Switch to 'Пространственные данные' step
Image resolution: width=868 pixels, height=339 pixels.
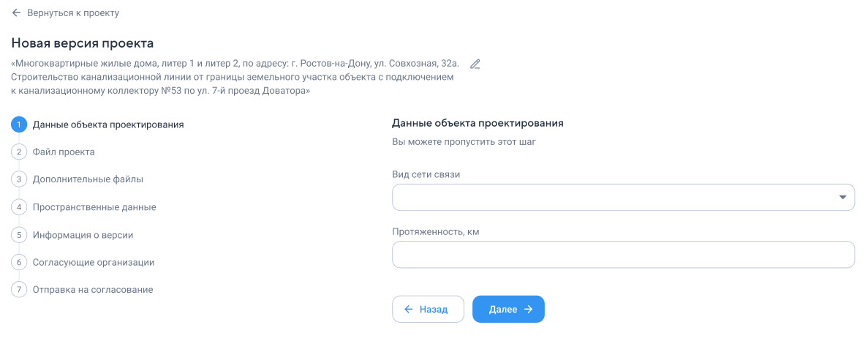coord(94,207)
